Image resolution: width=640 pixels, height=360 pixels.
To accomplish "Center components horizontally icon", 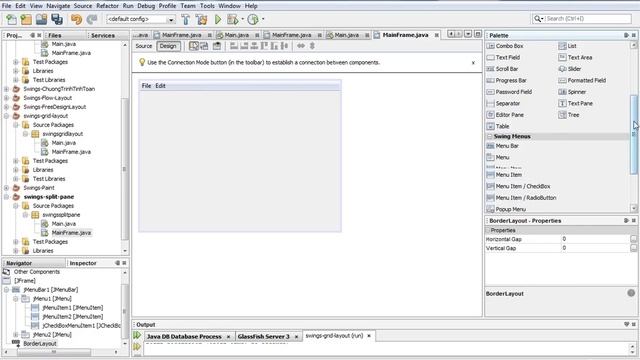I will (x=254, y=46).
